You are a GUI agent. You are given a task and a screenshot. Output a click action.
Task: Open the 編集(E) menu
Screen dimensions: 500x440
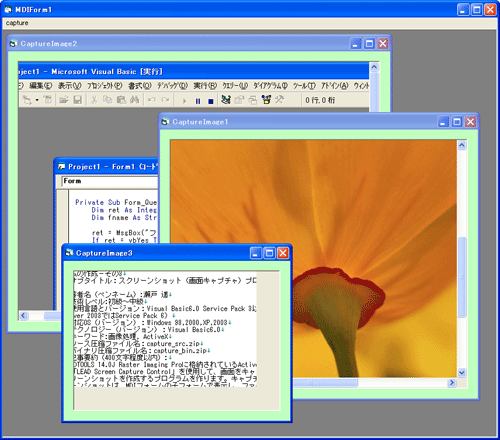41,86
